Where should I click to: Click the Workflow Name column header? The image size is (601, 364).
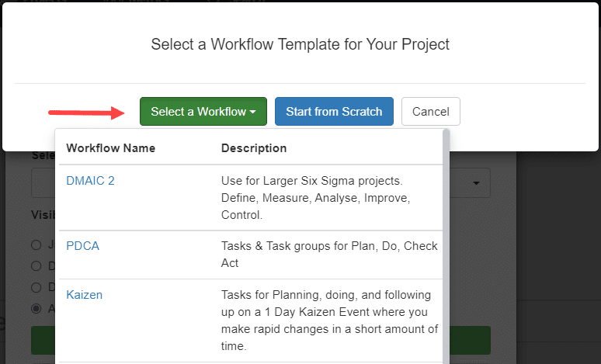click(x=111, y=148)
